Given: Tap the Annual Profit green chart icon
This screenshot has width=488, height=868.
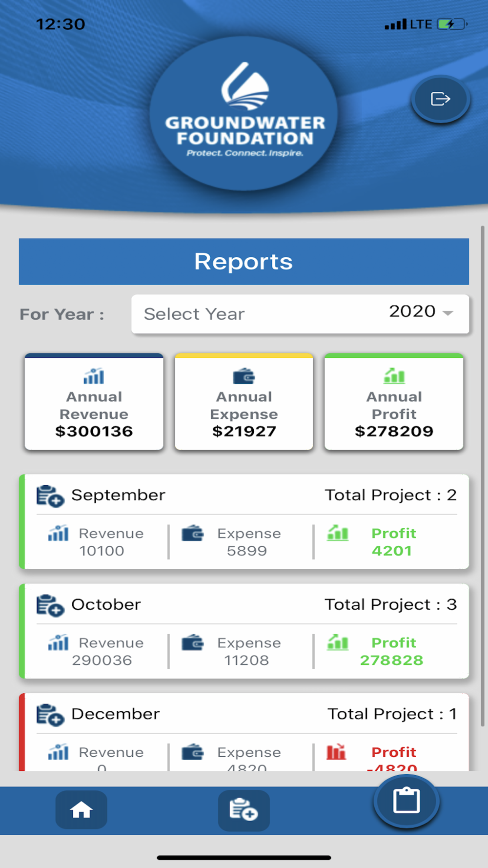Looking at the screenshot, I should click(394, 376).
